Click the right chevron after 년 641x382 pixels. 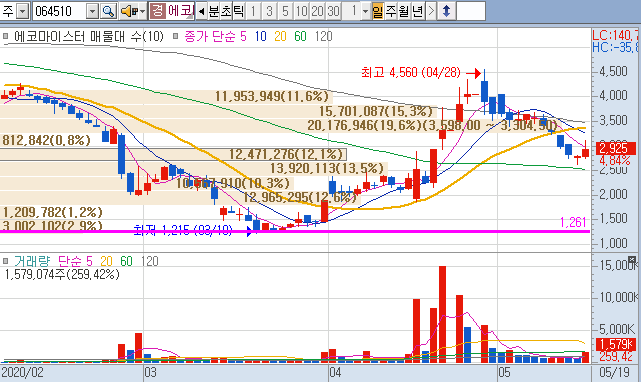430,11
